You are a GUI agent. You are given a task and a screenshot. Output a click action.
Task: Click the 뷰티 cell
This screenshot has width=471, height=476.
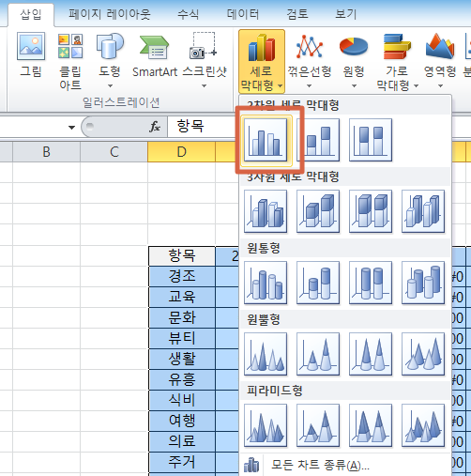(182, 338)
